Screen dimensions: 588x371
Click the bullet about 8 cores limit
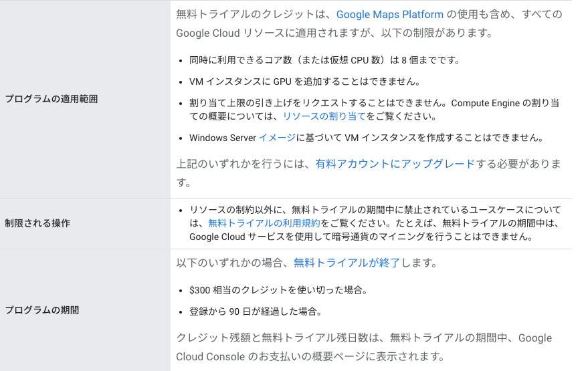[x=324, y=60]
